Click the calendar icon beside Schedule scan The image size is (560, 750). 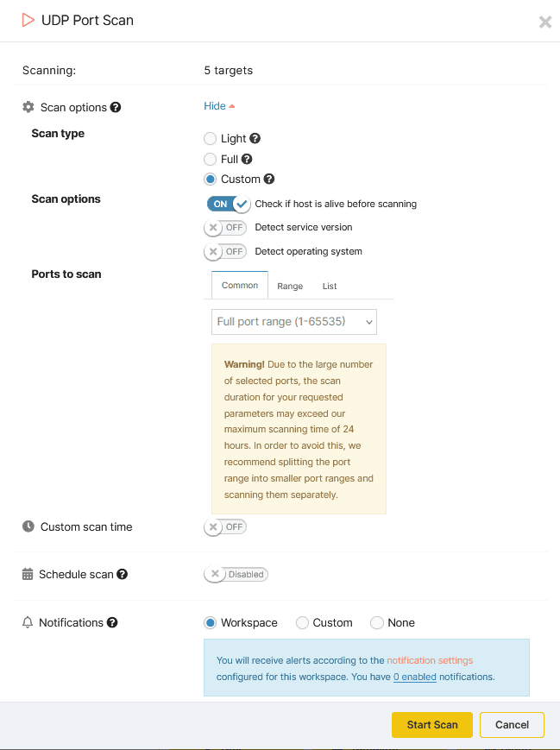pos(27,574)
